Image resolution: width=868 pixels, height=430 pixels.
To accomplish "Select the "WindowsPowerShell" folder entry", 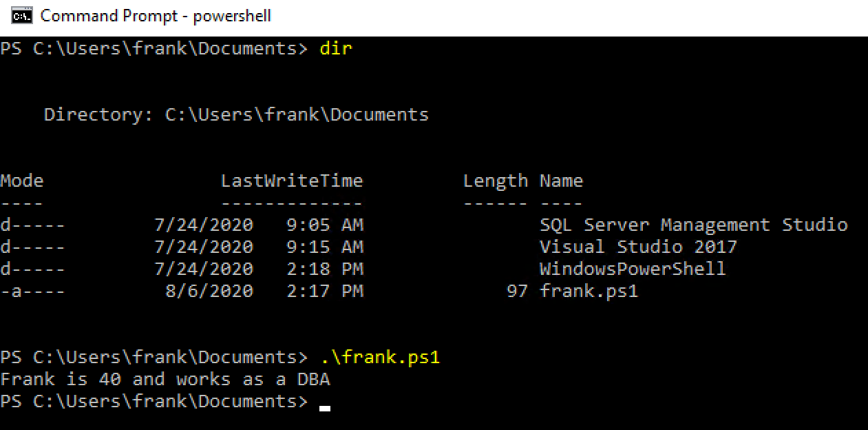I will (633, 269).
